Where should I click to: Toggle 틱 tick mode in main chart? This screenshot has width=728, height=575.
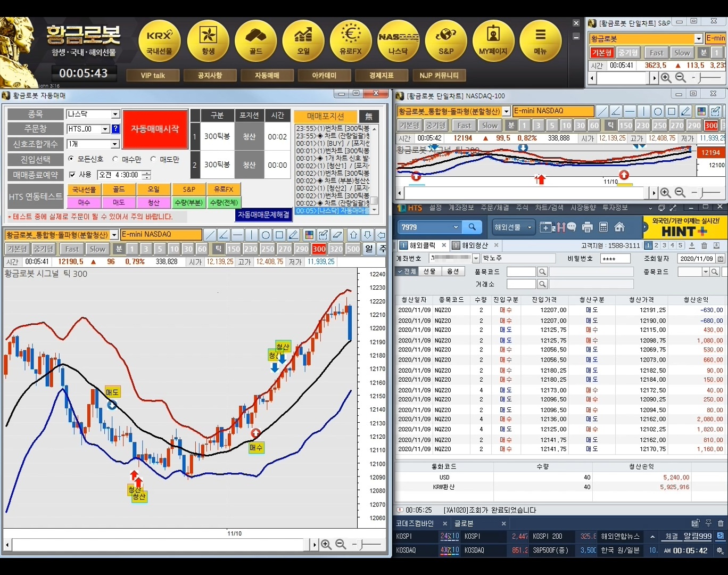coord(218,249)
